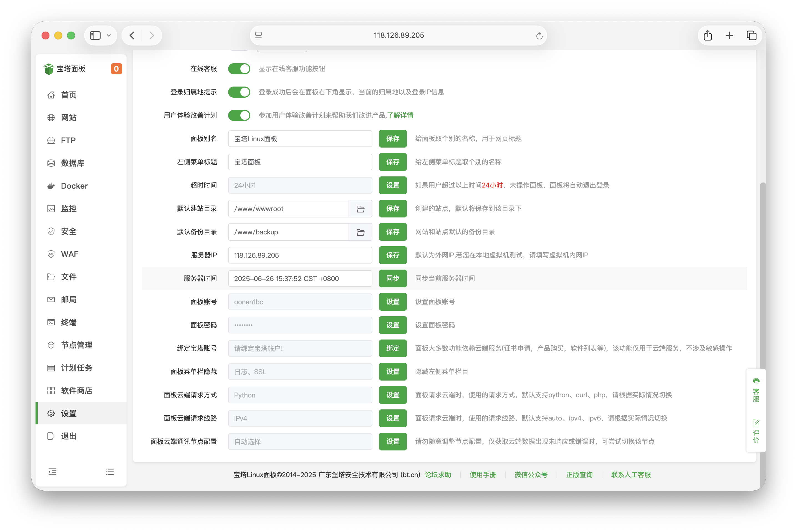The width and height of the screenshot is (797, 532).
Task: Click 同步 to sync server time
Action: (392, 278)
